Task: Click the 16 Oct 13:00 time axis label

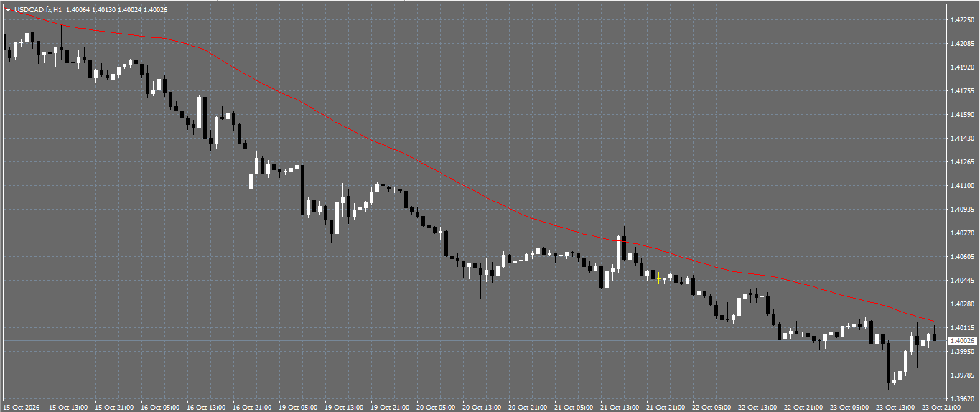Action: pyautogui.click(x=206, y=407)
